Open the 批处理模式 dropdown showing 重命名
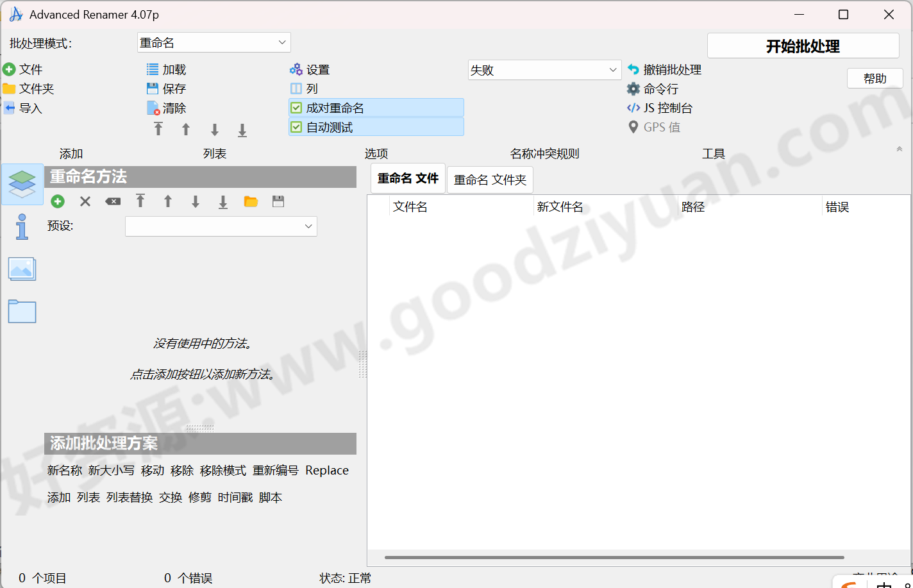The height and width of the screenshot is (588, 913). (x=214, y=42)
